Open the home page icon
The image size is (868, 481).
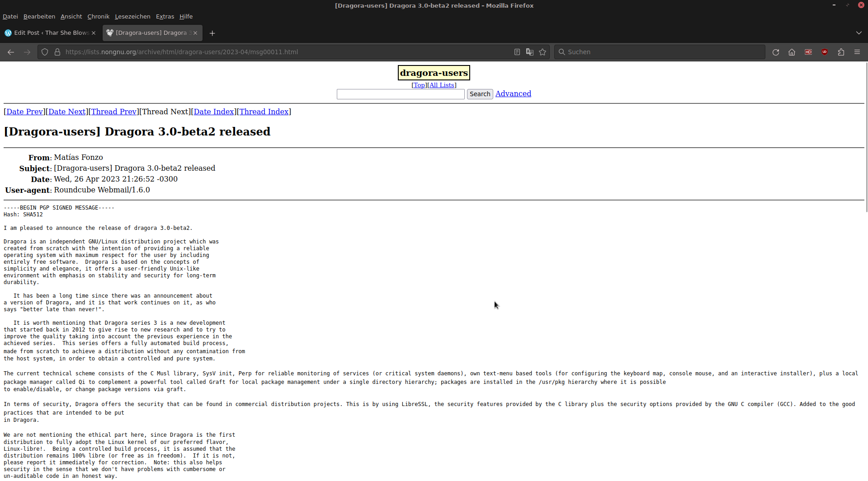point(792,52)
